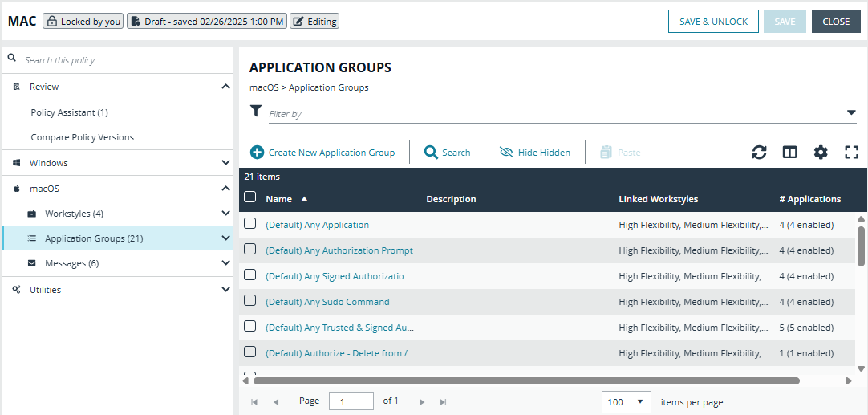Check the (Default) Any Application row
Image resolution: width=868 pixels, height=415 pixels.
[250, 223]
